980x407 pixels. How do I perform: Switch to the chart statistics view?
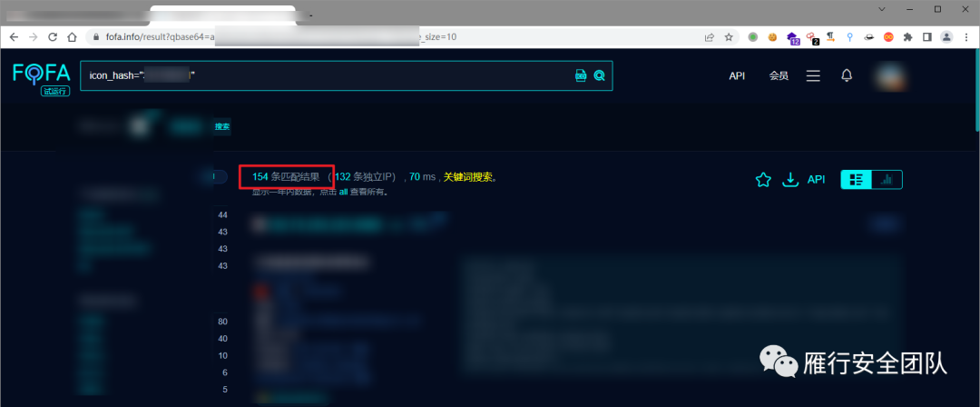[887, 180]
